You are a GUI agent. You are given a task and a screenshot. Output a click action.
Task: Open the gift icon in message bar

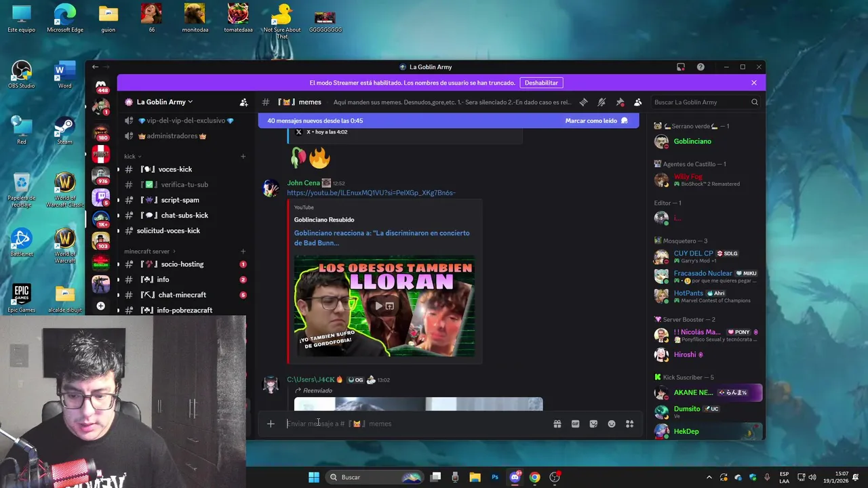coord(557,424)
